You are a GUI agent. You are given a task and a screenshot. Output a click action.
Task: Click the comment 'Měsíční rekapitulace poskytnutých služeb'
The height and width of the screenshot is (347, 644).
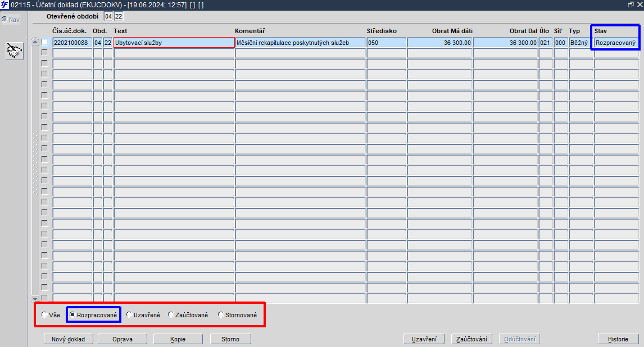(300, 43)
